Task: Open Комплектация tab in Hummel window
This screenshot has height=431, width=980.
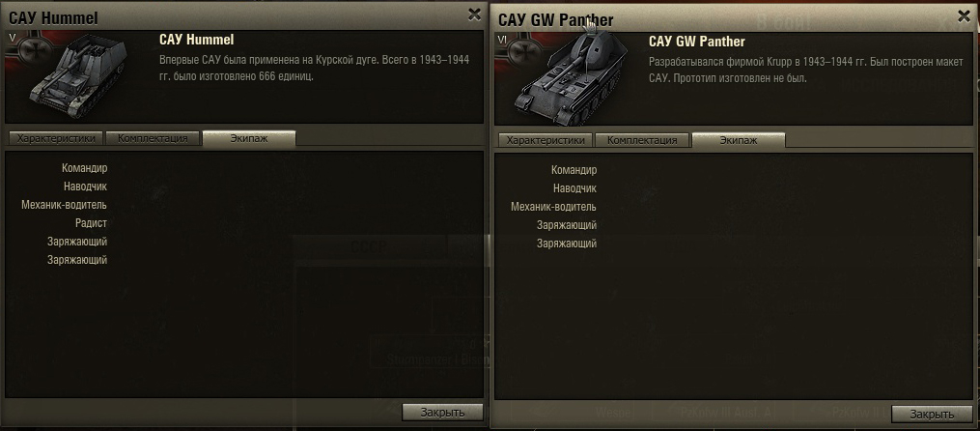Action: 154,138
